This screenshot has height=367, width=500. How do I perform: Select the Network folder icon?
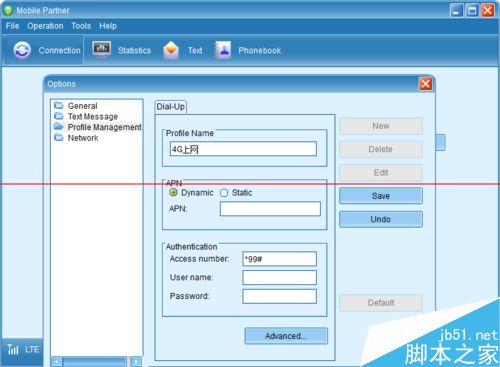[x=59, y=137]
